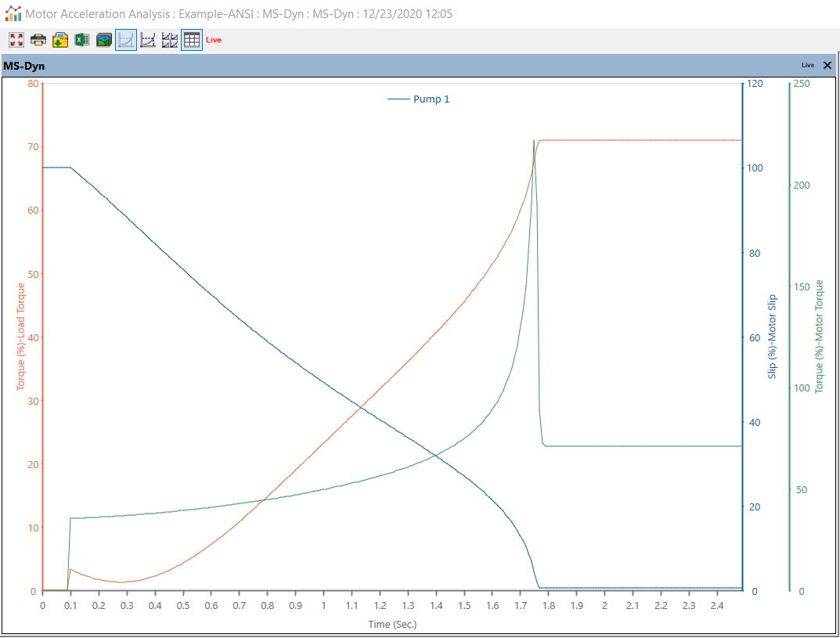The width and height of the screenshot is (840, 638).
Task: Copy the graph as a picture
Action: (x=103, y=39)
